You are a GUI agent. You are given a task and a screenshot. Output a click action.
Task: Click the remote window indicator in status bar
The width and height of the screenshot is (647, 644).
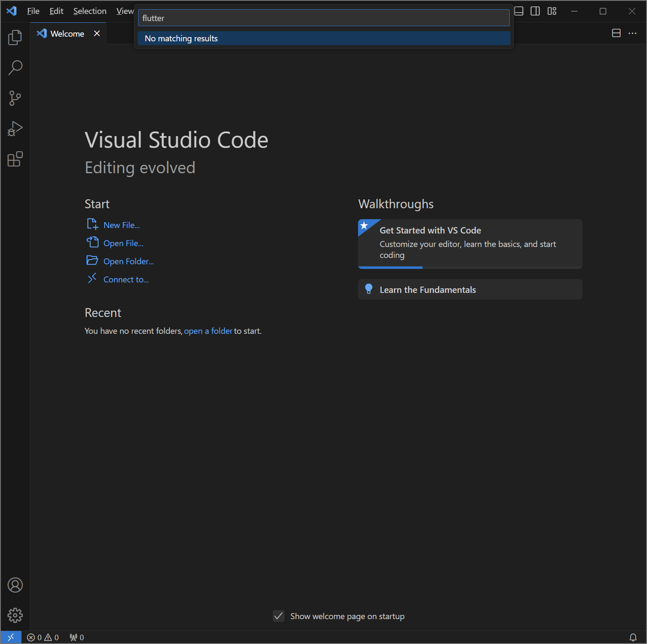pos(11,637)
